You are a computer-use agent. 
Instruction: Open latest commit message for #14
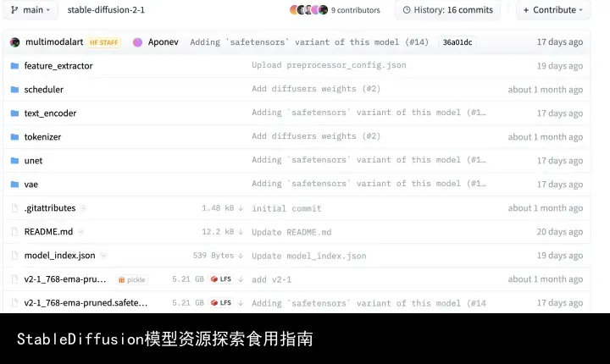tap(309, 42)
